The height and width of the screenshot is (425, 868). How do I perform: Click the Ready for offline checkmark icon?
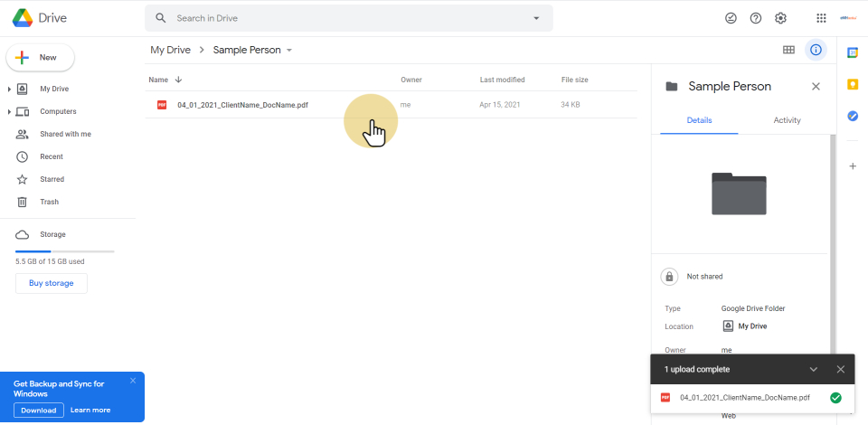(731, 18)
